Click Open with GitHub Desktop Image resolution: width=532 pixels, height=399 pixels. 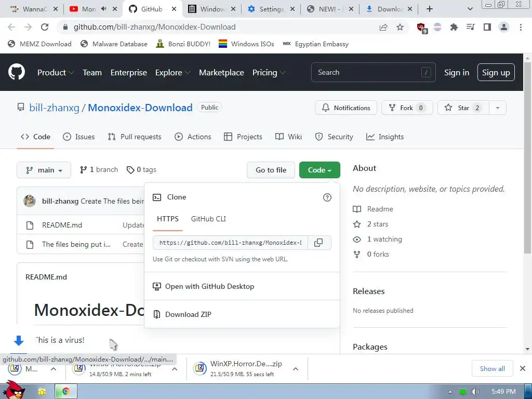pyautogui.click(x=203, y=286)
